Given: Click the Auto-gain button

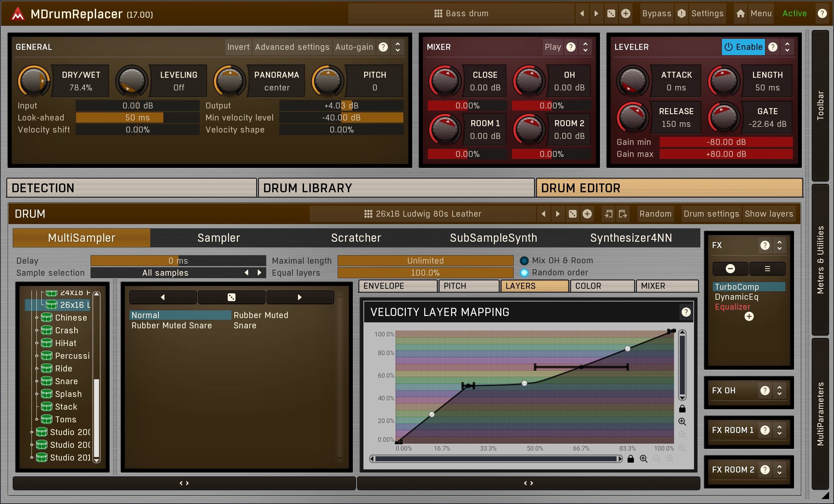Looking at the screenshot, I should tap(354, 47).
